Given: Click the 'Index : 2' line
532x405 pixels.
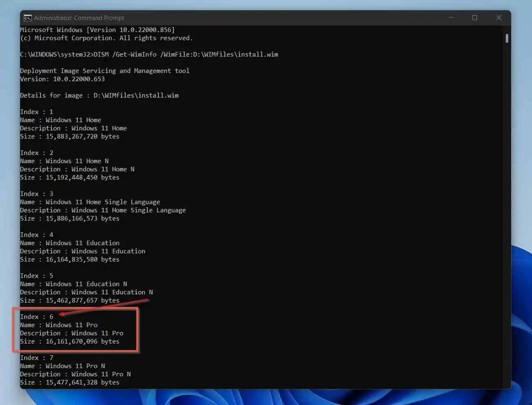Looking at the screenshot, I should [x=36, y=153].
